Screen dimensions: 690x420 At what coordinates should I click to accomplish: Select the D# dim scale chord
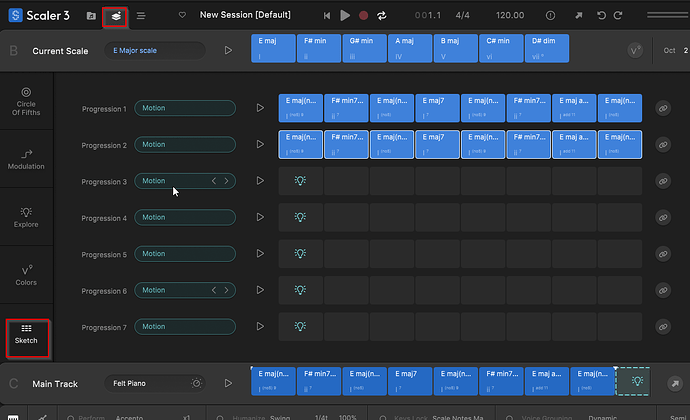(547, 48)
